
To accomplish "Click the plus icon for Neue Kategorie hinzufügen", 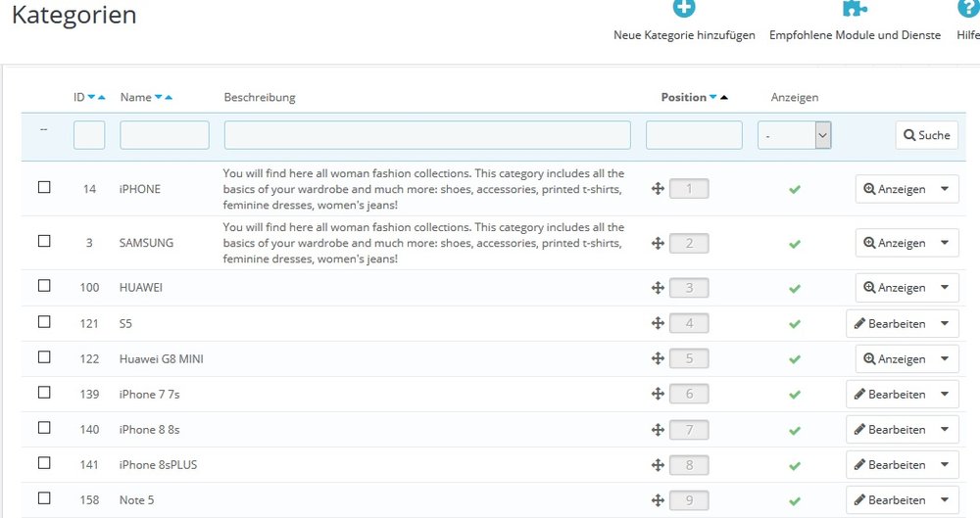I will tap(684, 8).
